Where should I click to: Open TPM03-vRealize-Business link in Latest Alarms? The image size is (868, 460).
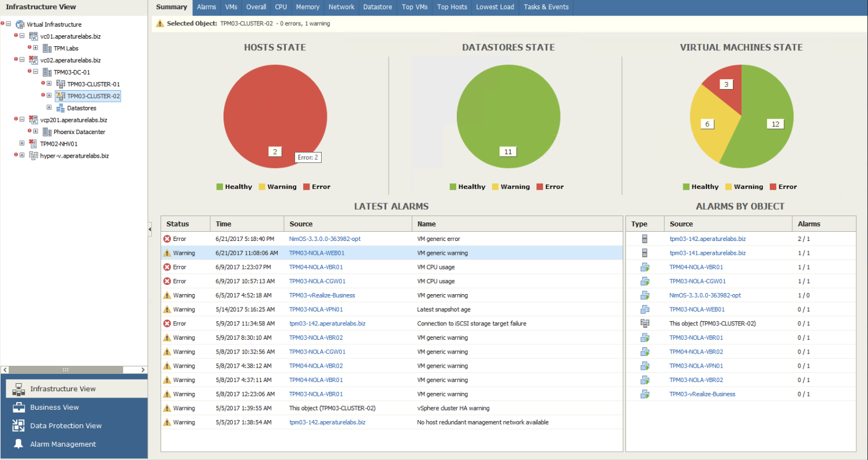[x=322, y=295]
